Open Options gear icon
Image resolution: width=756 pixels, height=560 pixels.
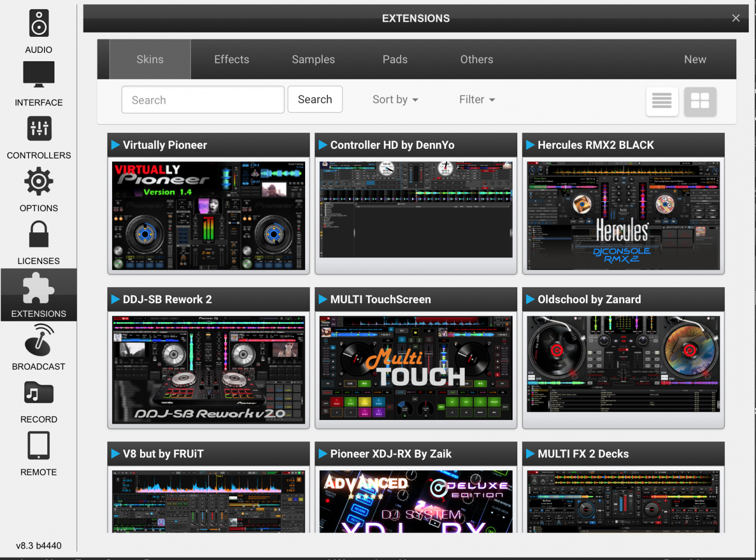39,181
